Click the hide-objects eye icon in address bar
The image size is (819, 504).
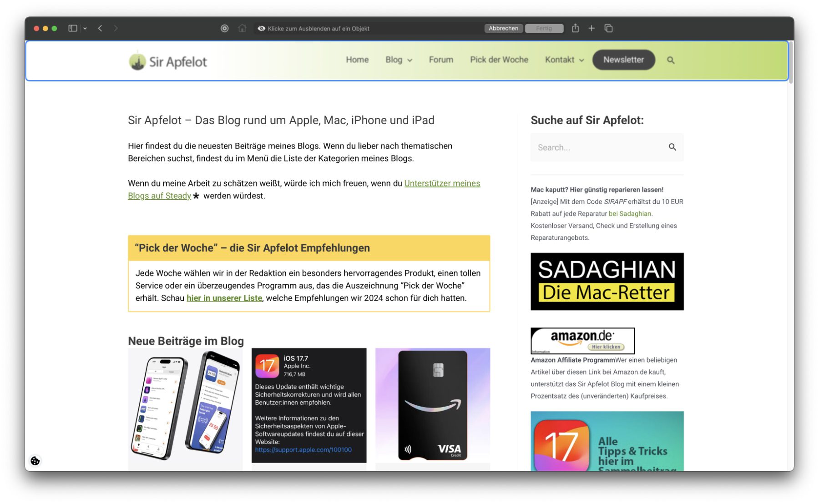(261, 28)
